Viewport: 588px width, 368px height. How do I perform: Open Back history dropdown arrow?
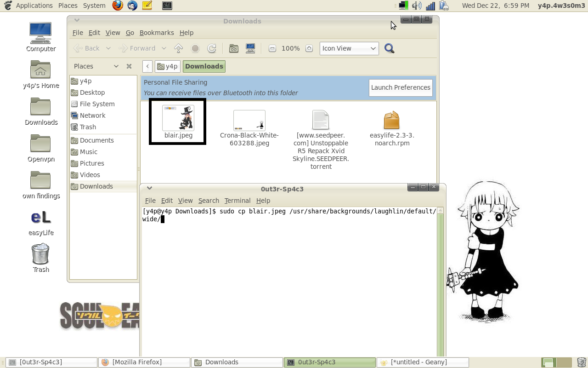pyautogui.click(x=108, y=48)
